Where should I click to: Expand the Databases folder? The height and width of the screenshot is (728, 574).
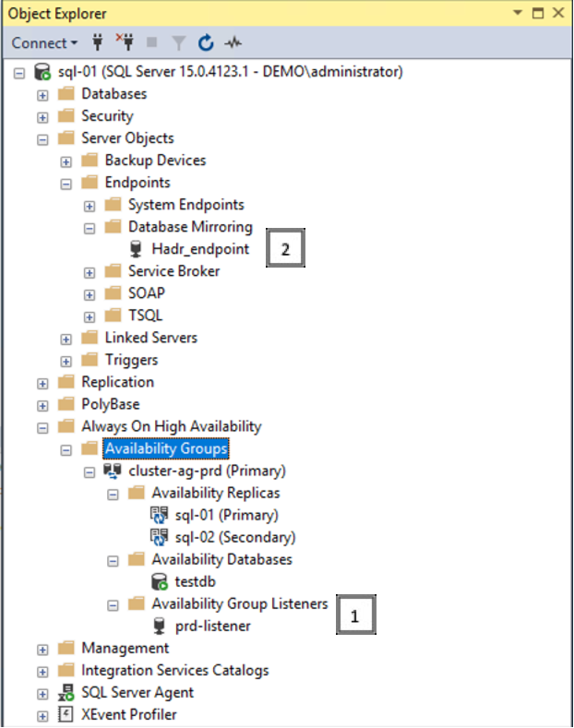42,94
